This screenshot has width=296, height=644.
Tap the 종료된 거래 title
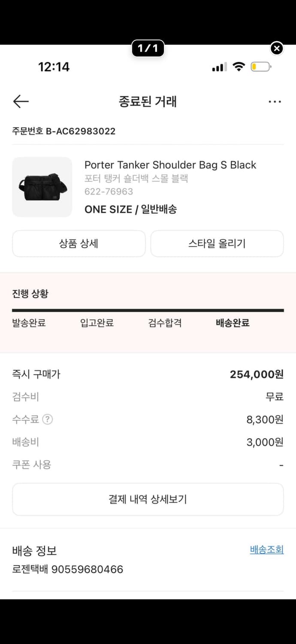tap(148, 102)
